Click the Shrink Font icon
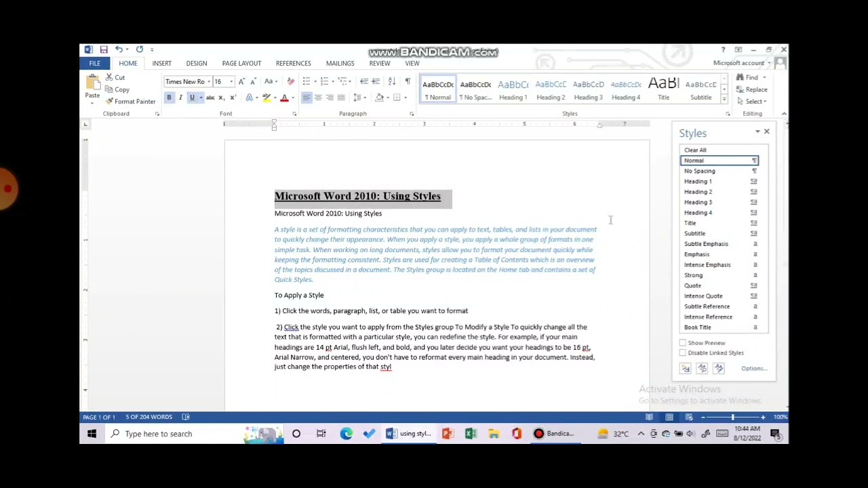 [253, 81]
